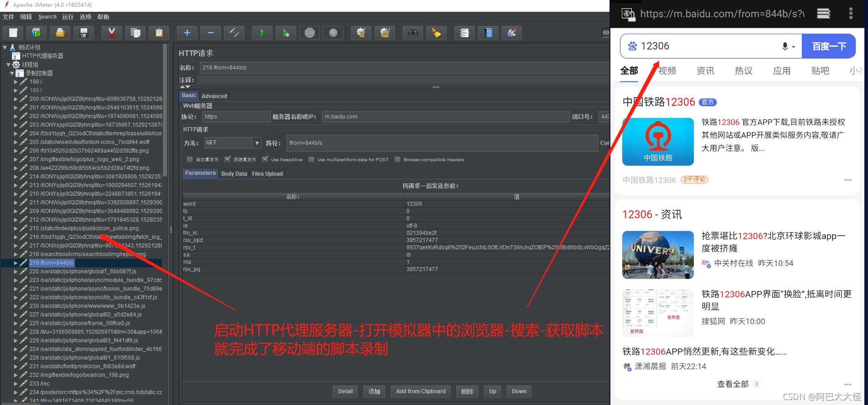Open the Templates toolbar icon
The height and width of the screenshot is (405, 868).
tap(36, 33)
